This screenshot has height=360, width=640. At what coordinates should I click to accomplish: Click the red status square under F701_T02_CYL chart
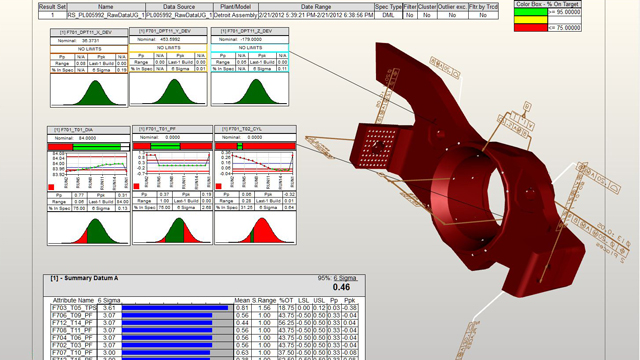[218, 186]
